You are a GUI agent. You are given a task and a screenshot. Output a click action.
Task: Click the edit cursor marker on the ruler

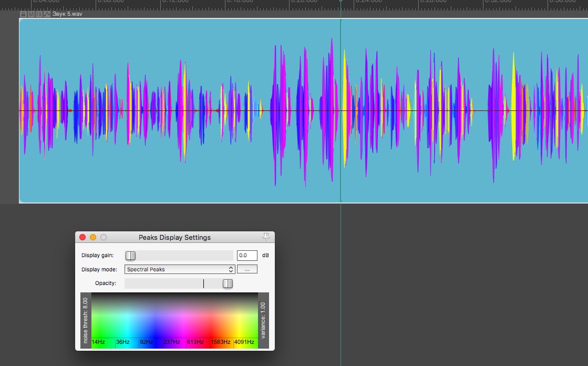pos(341,2)
